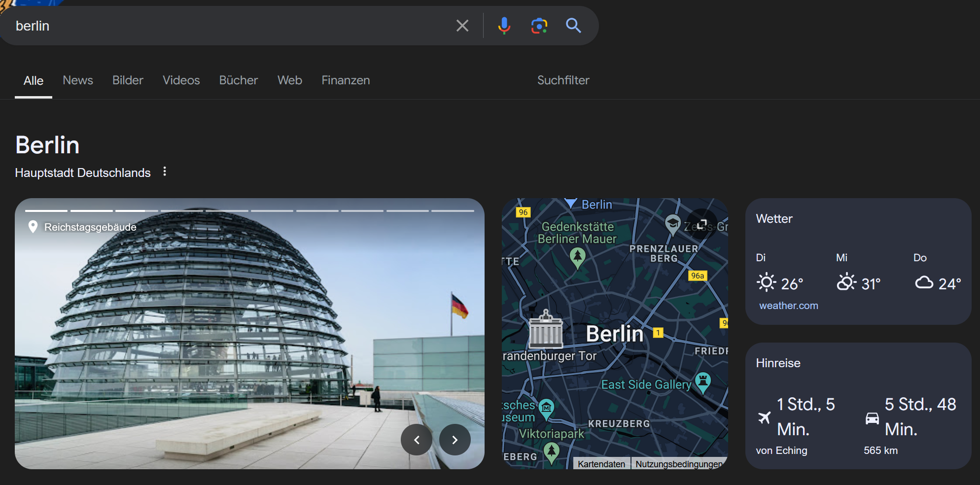
Task: Click the Berlin knowledge panel title
Action: [47, 145]
